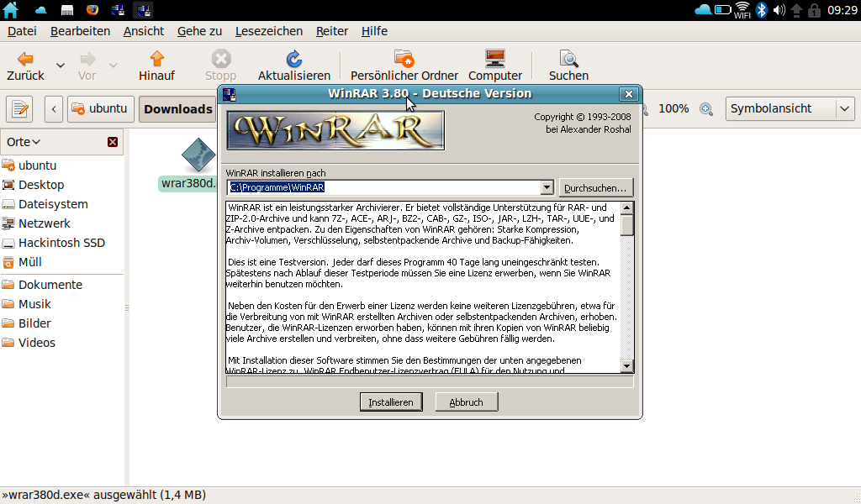This screenshot has height=504, width=861.
Task: Click the WinRAR install path text field
Action: coord(383,187)
